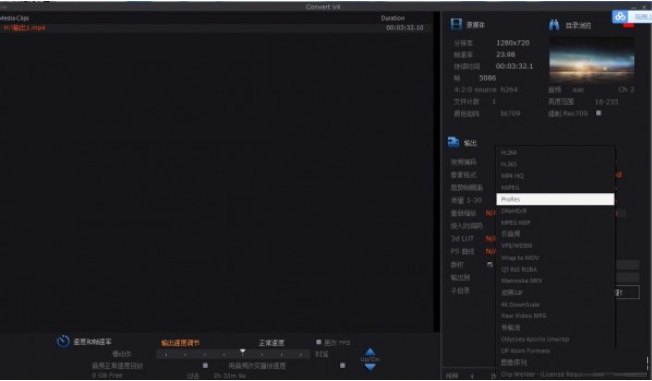Viewport: 652px width, 381px height.
Task: Click the 16-235 luminance range value
Action: click(x=606, y=101)
